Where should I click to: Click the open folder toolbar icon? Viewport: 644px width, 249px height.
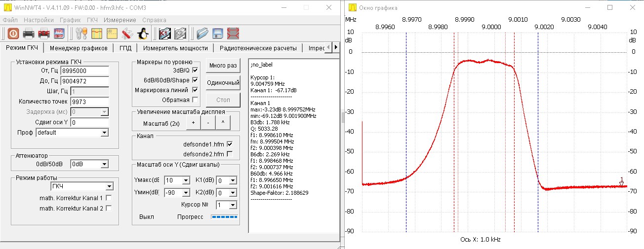[x=202, y=34]
